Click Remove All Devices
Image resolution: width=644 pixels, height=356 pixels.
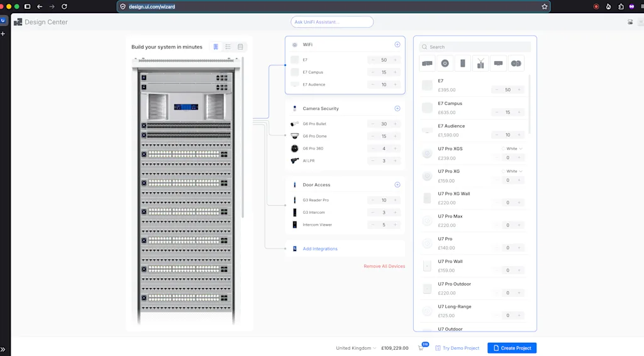(x=384, y=266)
